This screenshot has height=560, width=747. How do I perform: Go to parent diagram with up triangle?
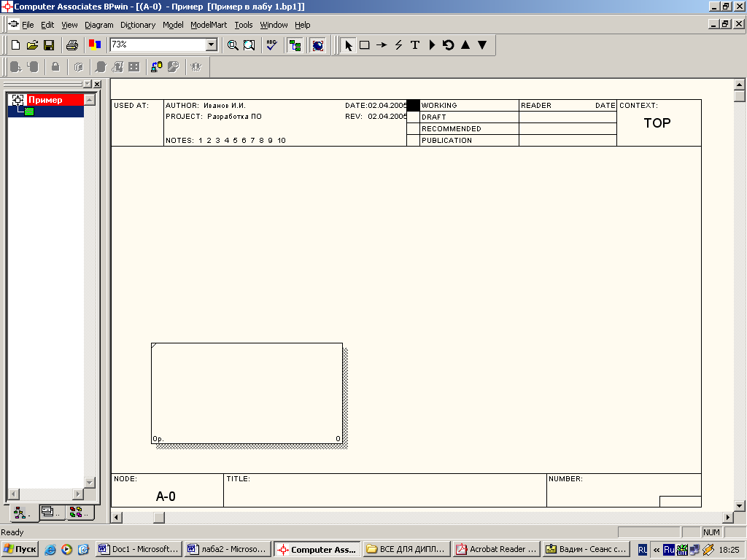click(465, 45)
